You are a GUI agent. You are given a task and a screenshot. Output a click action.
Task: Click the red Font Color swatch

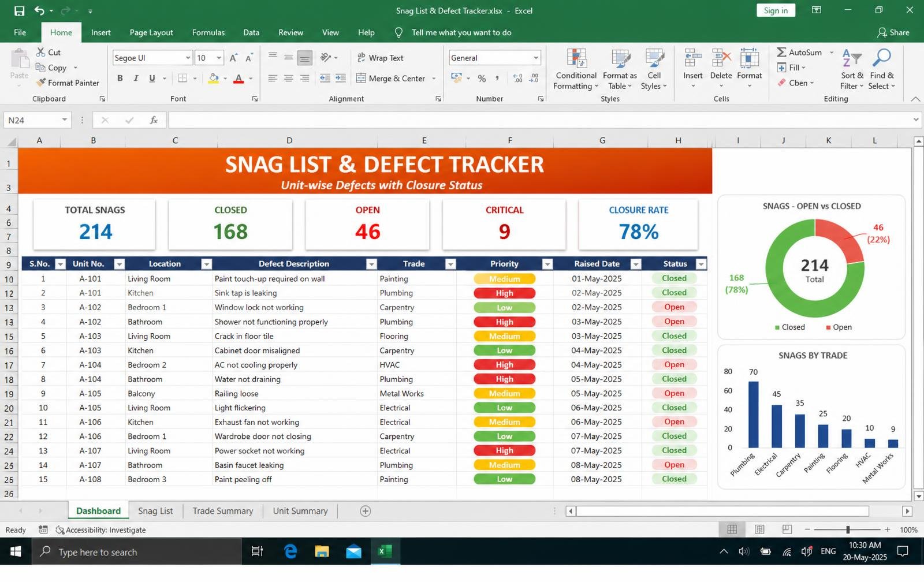[239, 79]
